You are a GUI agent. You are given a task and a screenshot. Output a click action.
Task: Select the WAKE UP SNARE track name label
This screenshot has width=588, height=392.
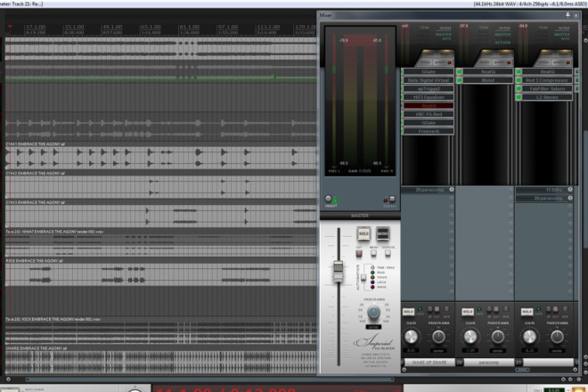coord(429,363)
